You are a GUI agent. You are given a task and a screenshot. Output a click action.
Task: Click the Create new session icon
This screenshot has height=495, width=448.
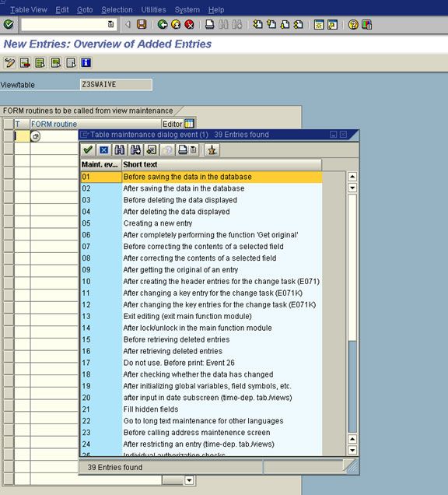click(x=319, y=24)
